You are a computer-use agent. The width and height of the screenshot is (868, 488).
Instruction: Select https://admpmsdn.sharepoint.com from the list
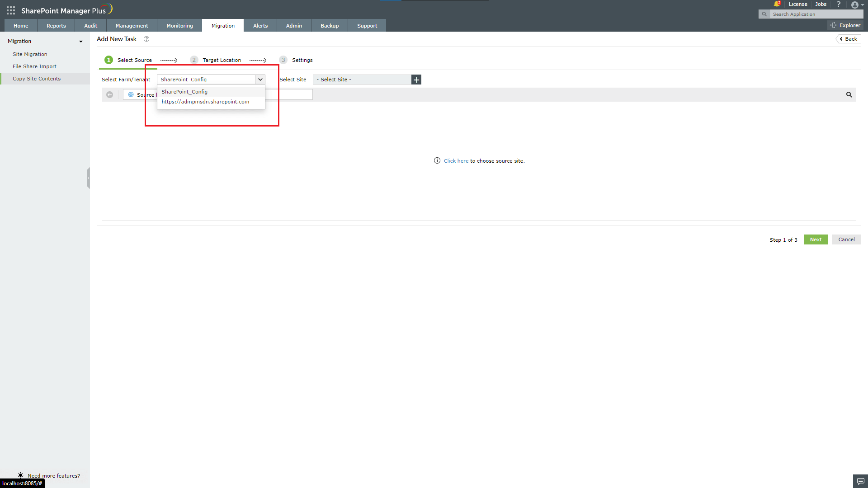tap(205, 102)
